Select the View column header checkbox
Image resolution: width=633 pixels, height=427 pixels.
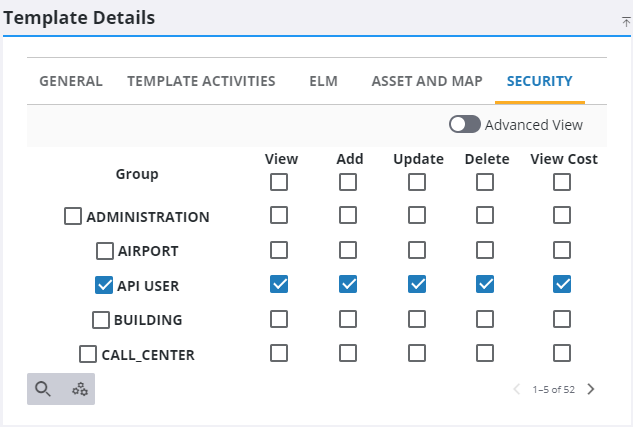pos(279,182)
